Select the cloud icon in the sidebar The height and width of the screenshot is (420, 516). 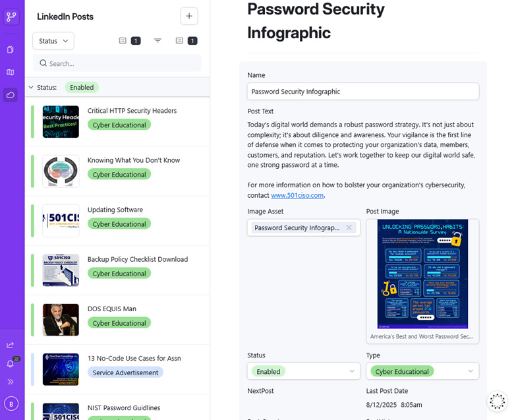tap(11, 95)
